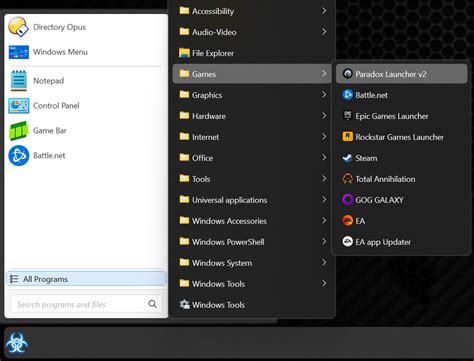The width and height of the screenshot is (474, 361).
Task: Expand the Audio-Video submenu arrow
Action: click(324, 32)
